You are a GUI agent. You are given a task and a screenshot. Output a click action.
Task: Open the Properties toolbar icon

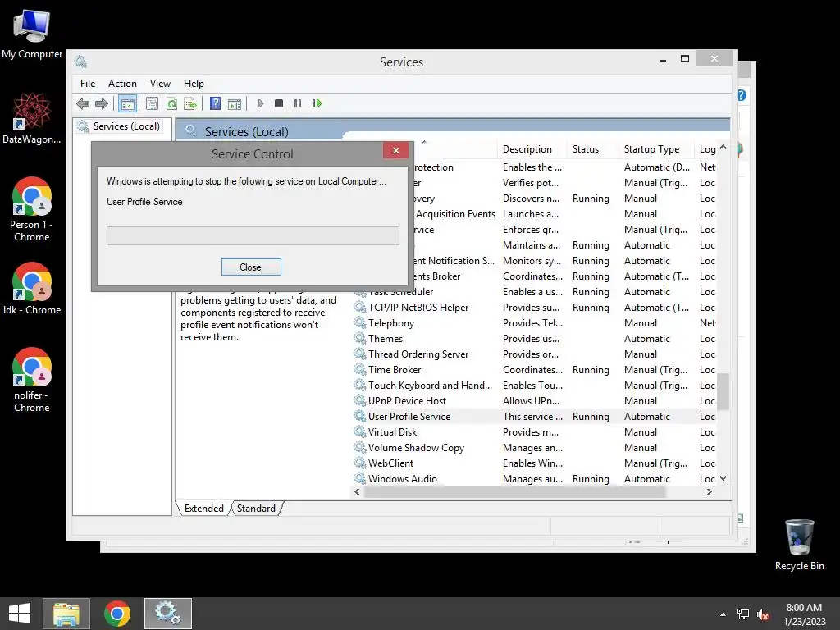coord(152,103)
